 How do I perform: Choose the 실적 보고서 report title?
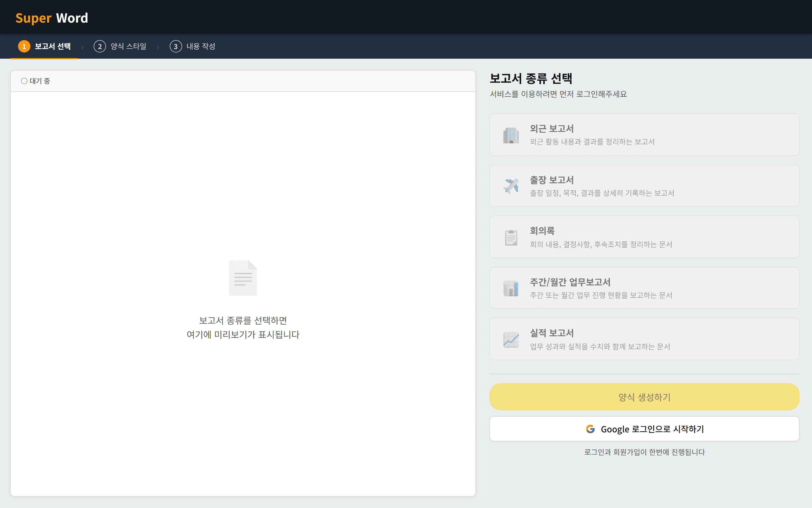551,333
